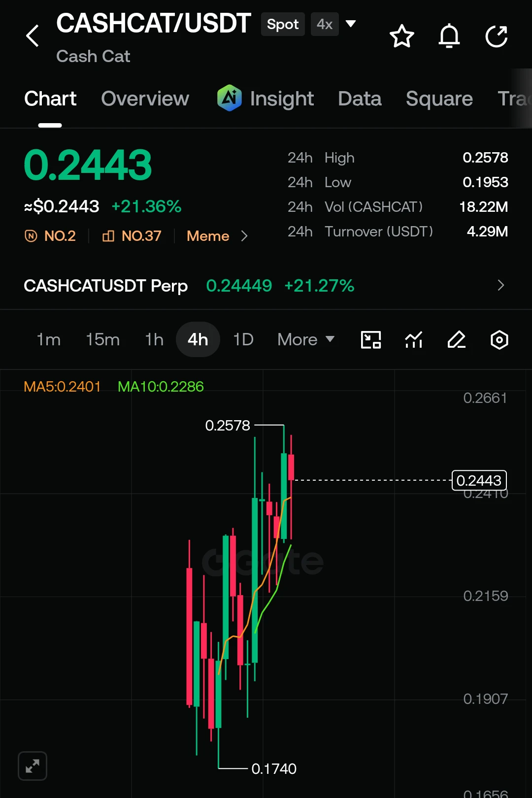Viewport: 532px width, 798px height.
Task: Select the 4h timeframe
Action: 198,339
